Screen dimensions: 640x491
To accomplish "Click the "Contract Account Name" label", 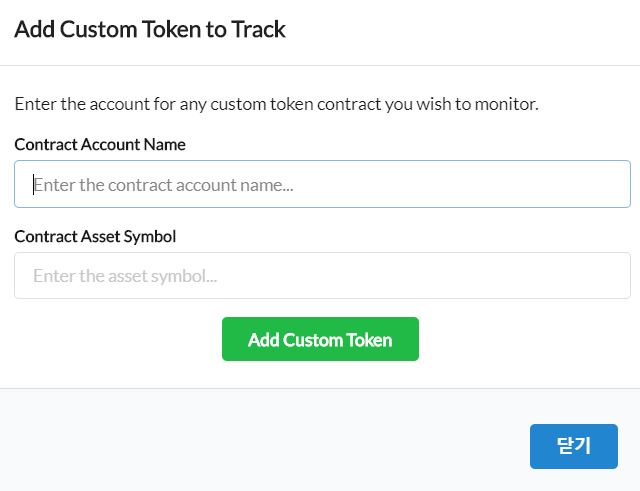I will point(100,144).
